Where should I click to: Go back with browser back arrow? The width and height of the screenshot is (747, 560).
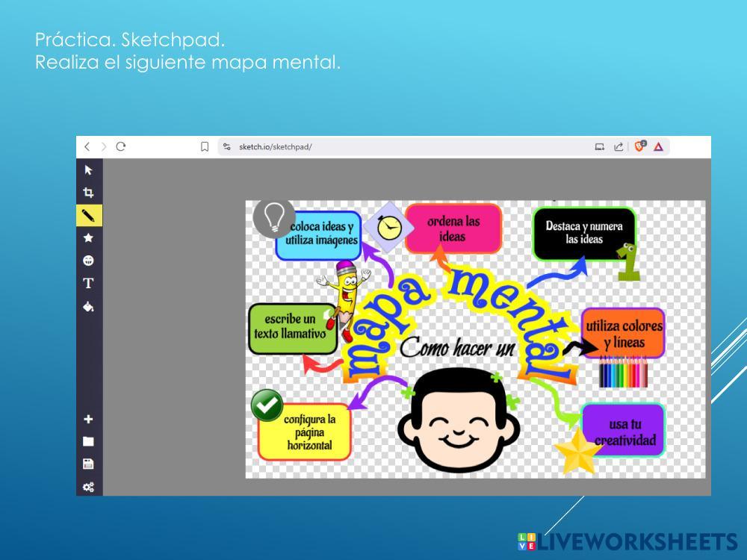pos(87,147)
